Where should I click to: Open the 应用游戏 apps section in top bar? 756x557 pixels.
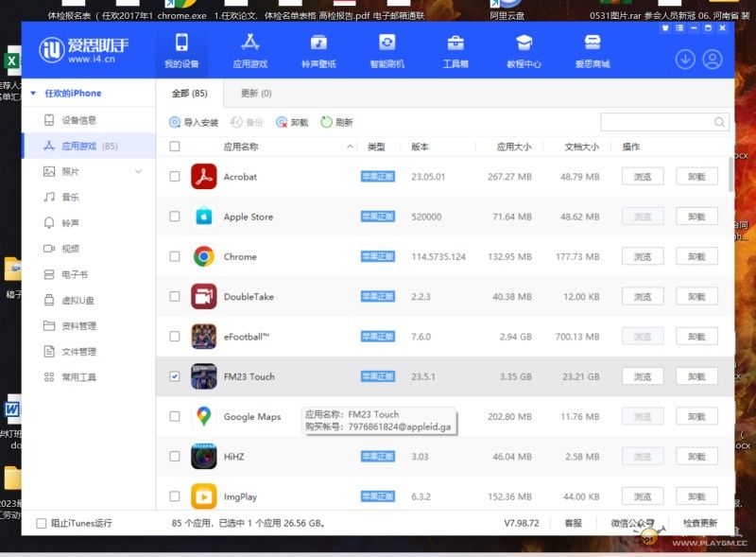point(249,50)
